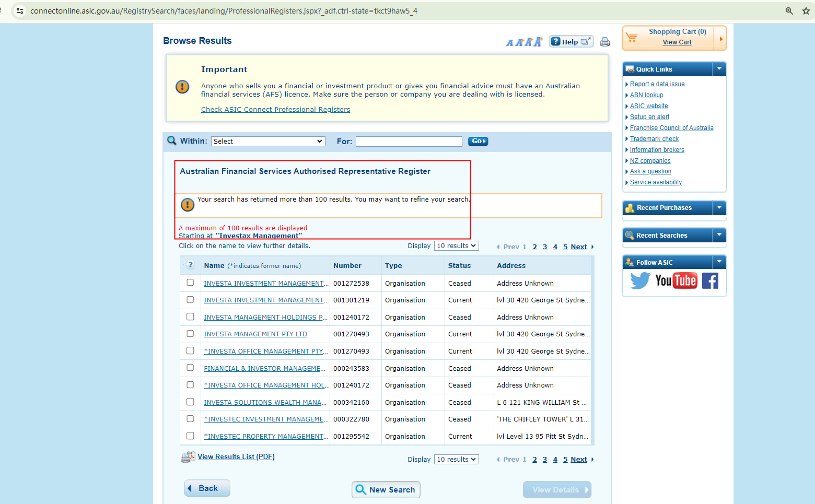This screenshot has width=815, height=504.
Task: Click the Quick Links panel icon
Action: (x=630, y=69)
